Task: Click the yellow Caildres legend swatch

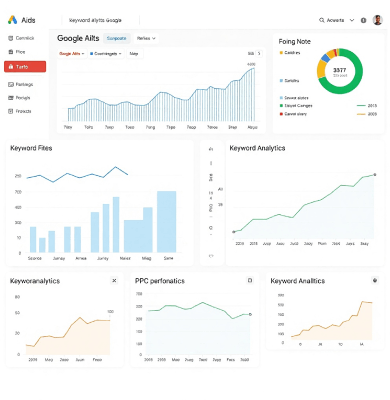Action: point(281,53)
